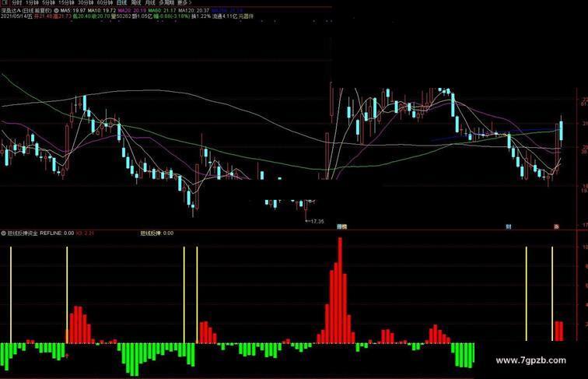
Task: Switch to the 周线 weekly chart tab
Action: (136, 2)
